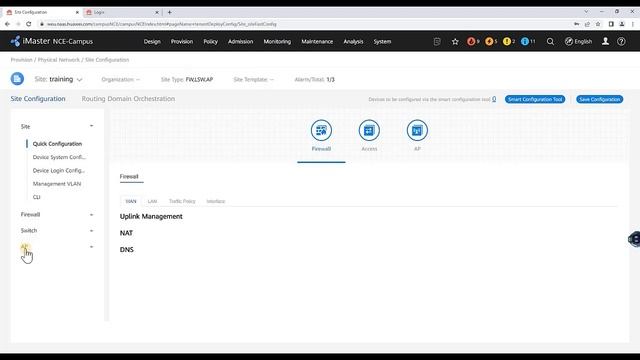Open language selector showing English

coord(578,42)
